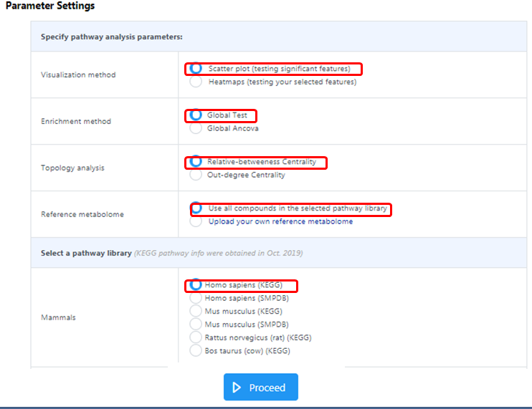Select Bos taurus (cow) (KEGG)

click(x=196, y=350)
